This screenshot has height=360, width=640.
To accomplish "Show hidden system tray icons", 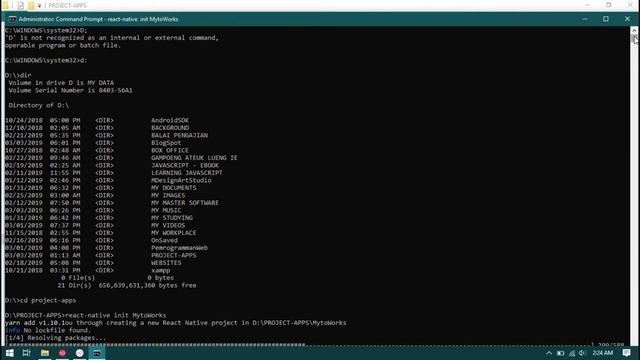I will 549,353.
